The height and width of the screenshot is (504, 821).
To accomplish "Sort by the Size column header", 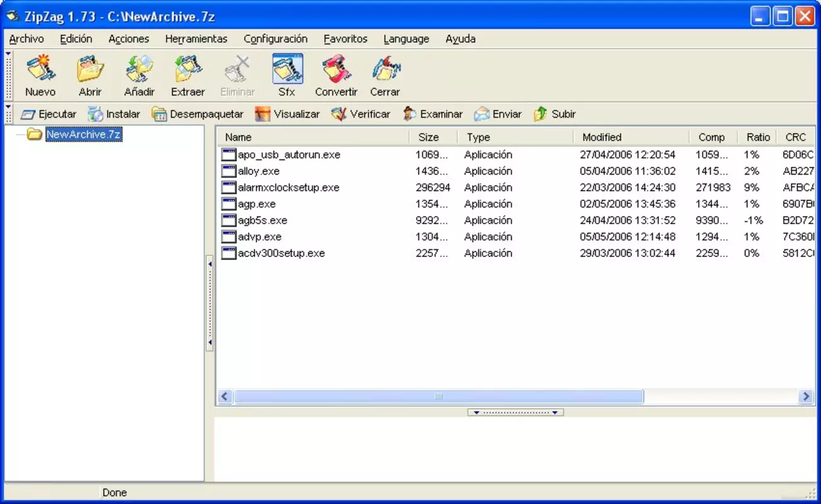I will [433, 137].
